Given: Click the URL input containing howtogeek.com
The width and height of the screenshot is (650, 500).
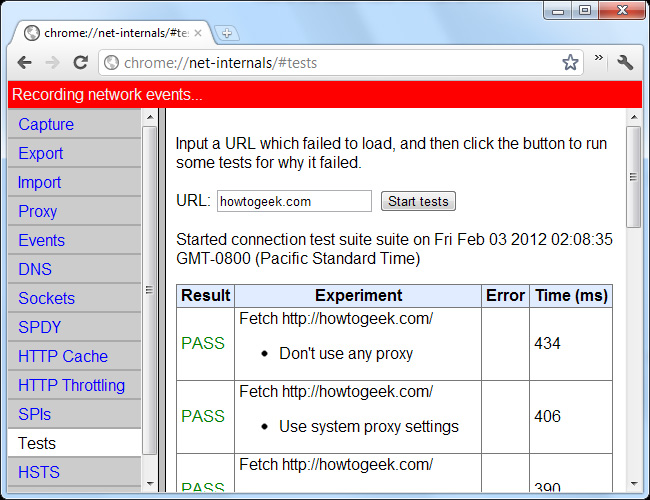Looking at the screenshot, I should click(x=294, y=201).
